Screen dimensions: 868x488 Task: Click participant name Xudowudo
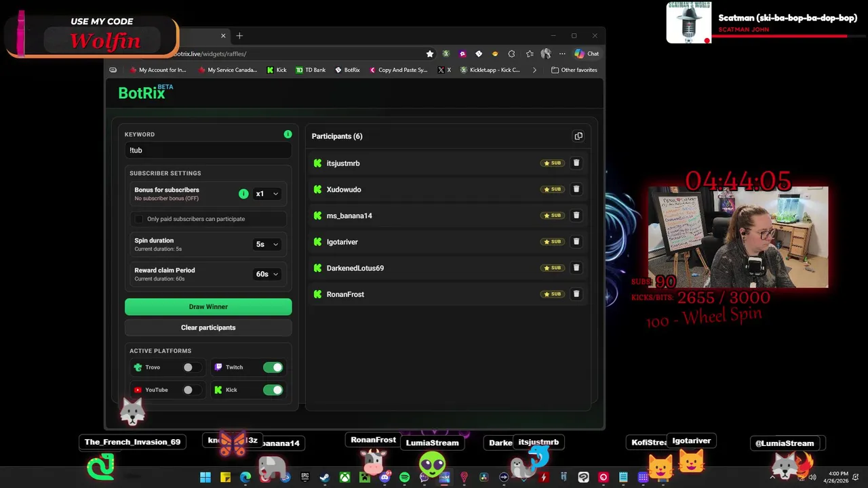344,190
